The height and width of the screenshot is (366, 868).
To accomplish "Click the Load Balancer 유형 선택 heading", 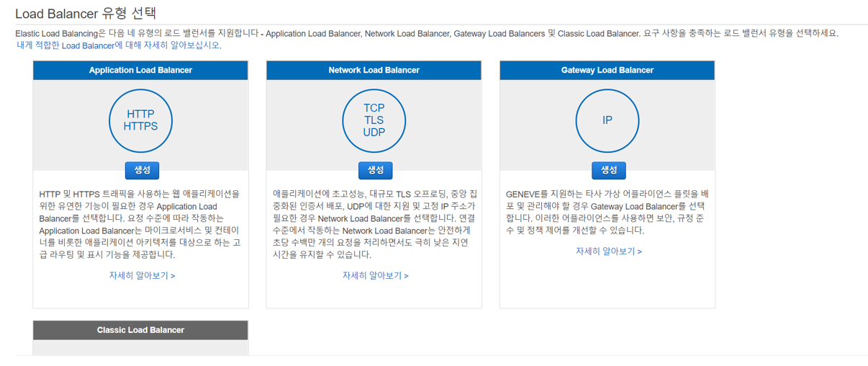I will (86, 13).
